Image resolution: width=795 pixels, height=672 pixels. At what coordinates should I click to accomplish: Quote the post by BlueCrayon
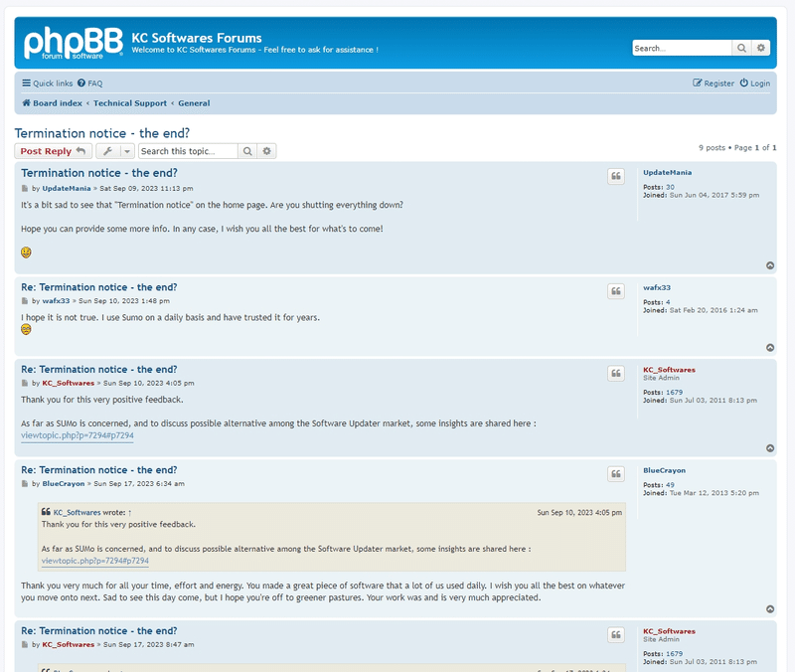(615, 474)
